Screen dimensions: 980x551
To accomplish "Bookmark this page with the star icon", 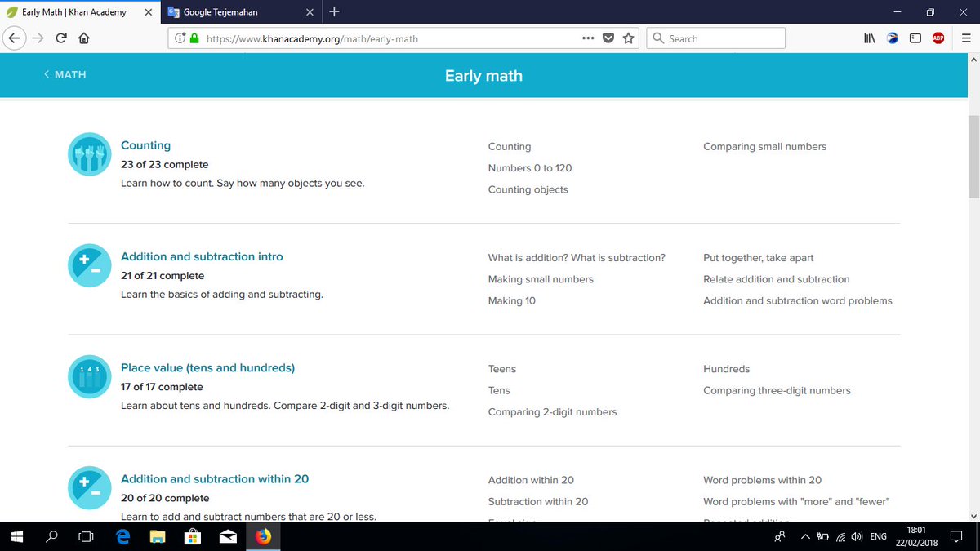I will click(628, 38).
